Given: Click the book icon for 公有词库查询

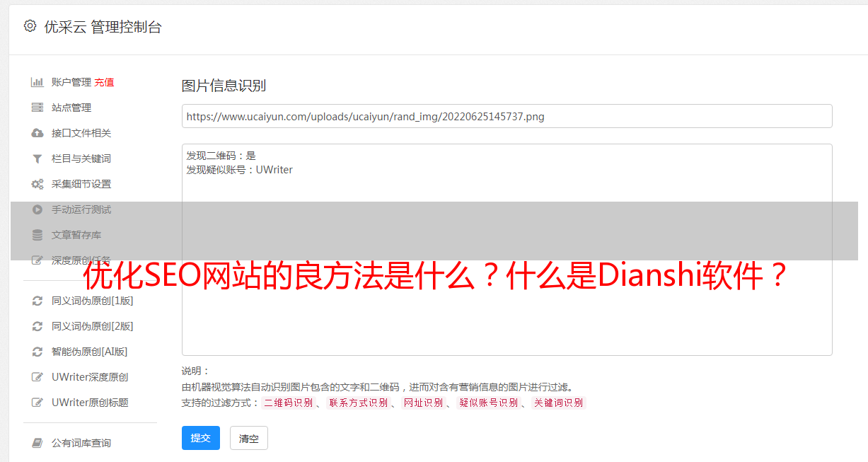Looking at the screenshot, I should (x=37, y=443).
